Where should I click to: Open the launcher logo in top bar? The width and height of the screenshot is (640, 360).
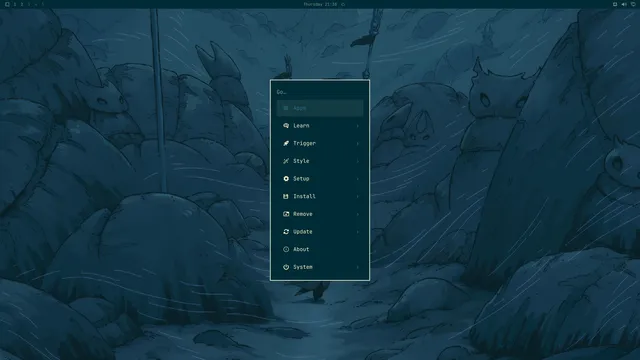7,4
